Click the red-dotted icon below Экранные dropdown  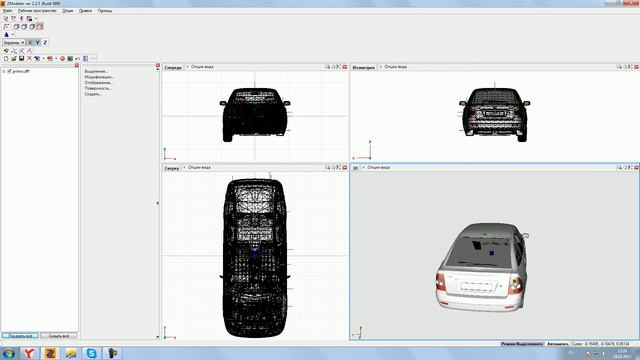6,51
